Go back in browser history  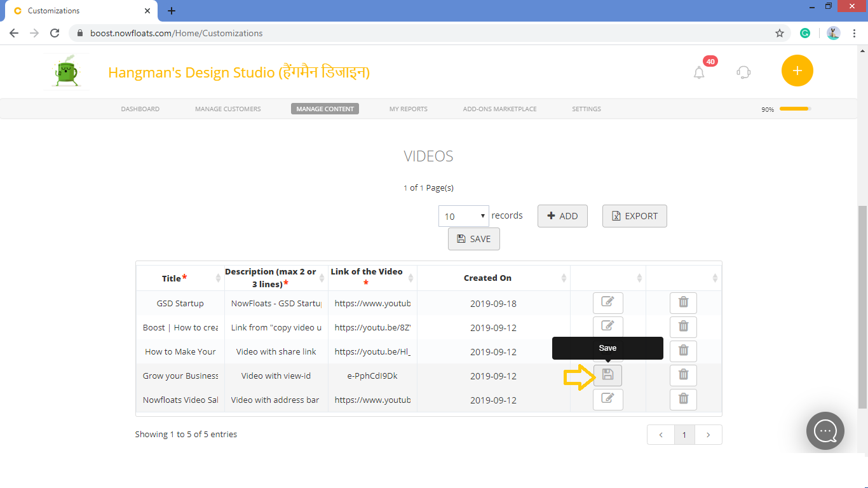pos(14,33)
